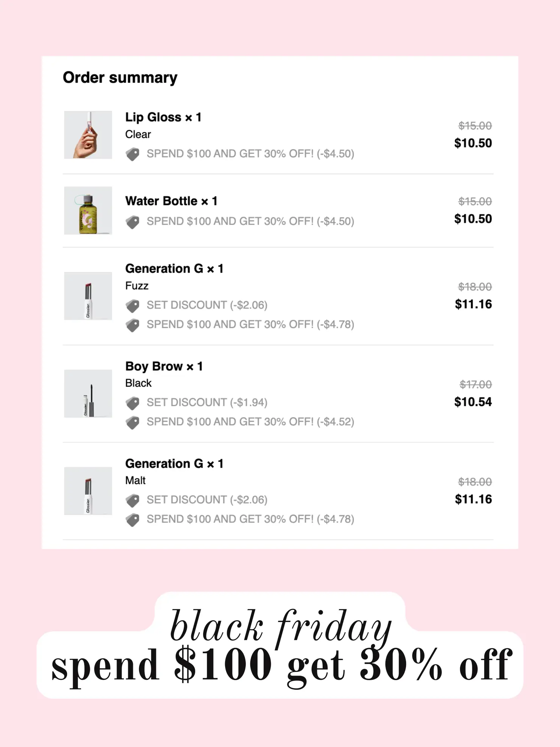Click the struck-through $17.00 price
Image resolution: width=560 pixels, height=747 pixels.
[476, 384]
